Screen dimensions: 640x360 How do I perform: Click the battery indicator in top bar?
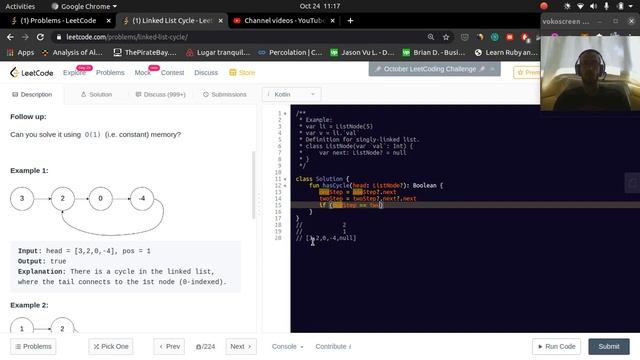click(x=620, y=6)
